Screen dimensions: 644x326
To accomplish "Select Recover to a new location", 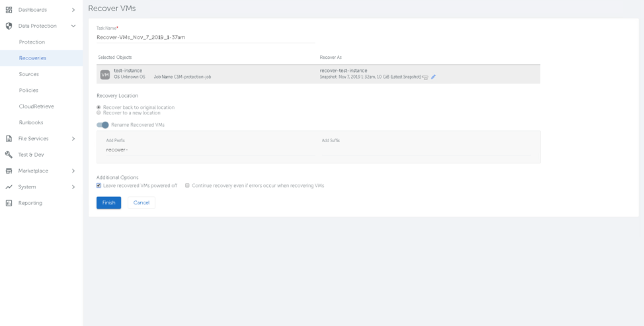I will tap(99, 113).
